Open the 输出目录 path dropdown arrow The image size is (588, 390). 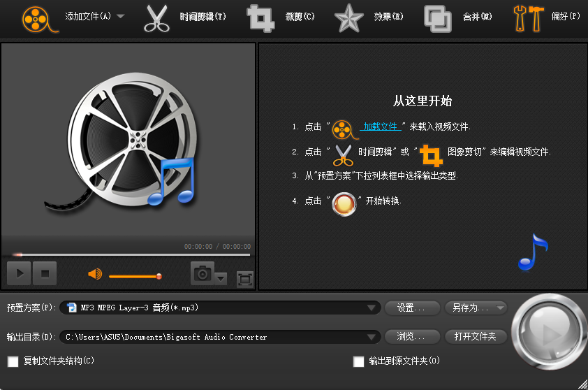[372, 337]
